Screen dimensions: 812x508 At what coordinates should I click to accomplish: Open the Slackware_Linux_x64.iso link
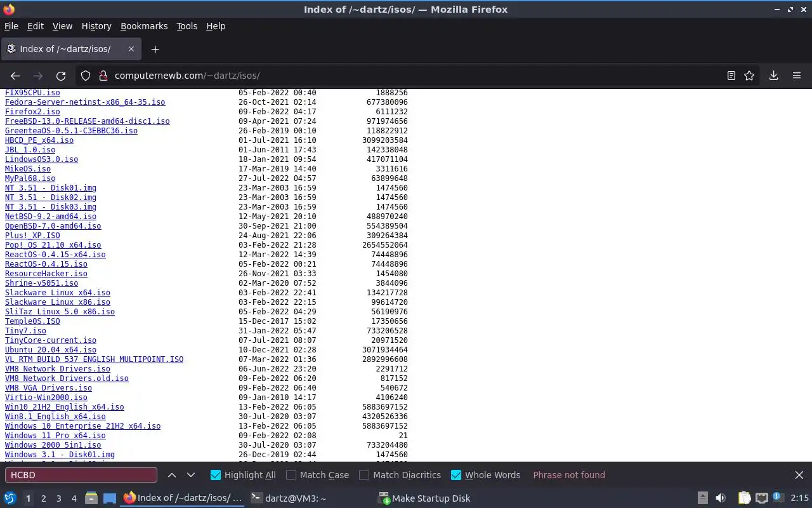point(58,293)
